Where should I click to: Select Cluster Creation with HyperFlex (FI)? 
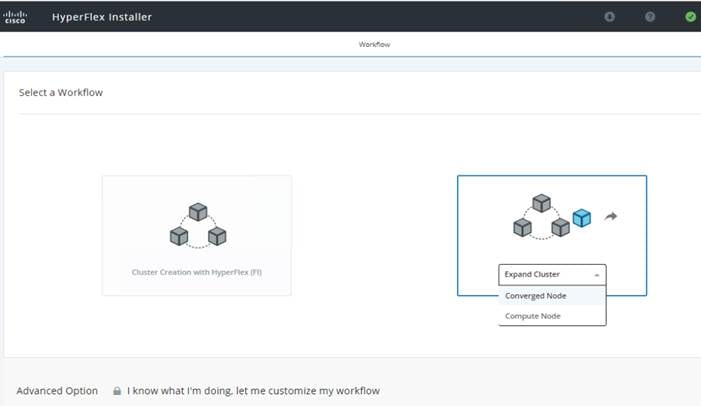[197, 272]
